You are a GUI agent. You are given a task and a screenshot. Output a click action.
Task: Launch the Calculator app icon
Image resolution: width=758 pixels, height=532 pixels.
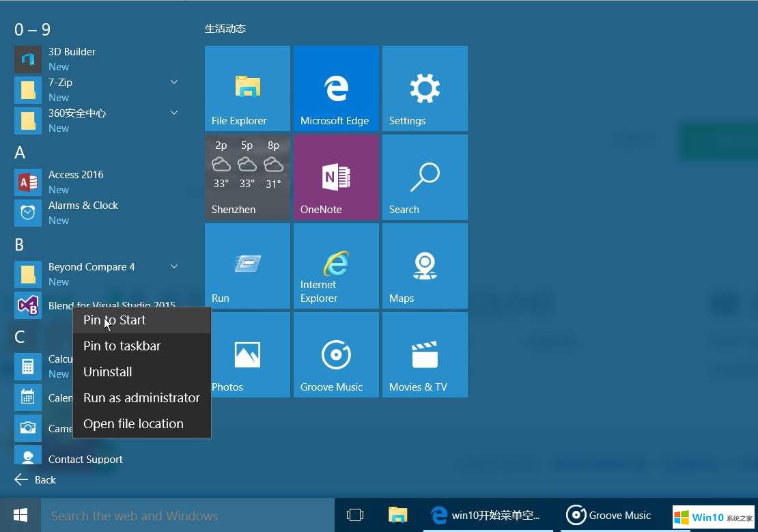[x=27, y=367]
